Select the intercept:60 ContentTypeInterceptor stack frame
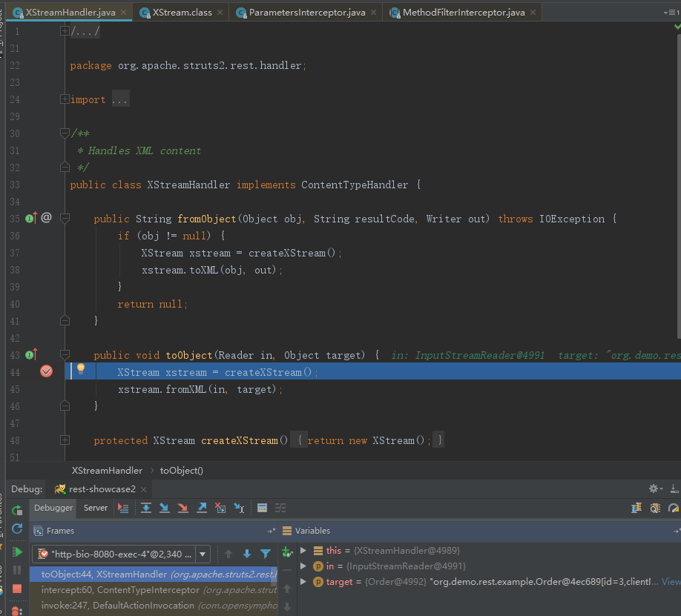The height and width of the screenshot is (616, 681). [x=120, y=590]
